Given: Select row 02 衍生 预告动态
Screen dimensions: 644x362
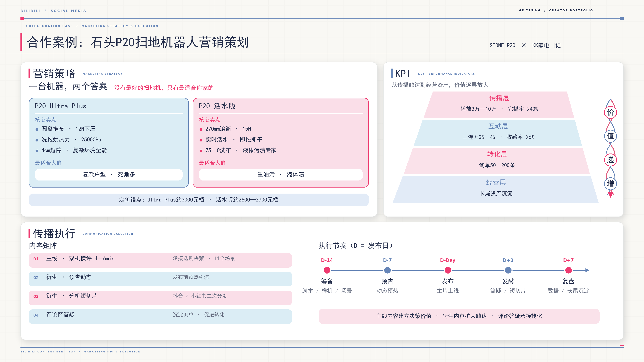Looking at the screenshot, I should tap(160, 279).
